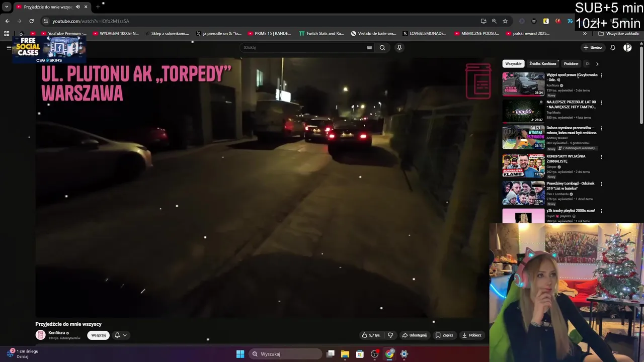
Task: Open options menu for y2k trashy playlist
Action: [601, 211]
